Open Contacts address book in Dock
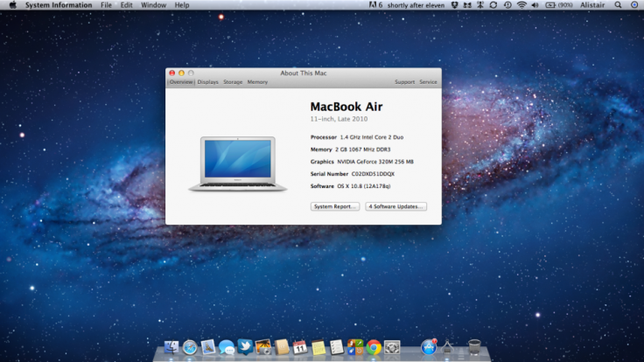644x362 pixels. 282,347
